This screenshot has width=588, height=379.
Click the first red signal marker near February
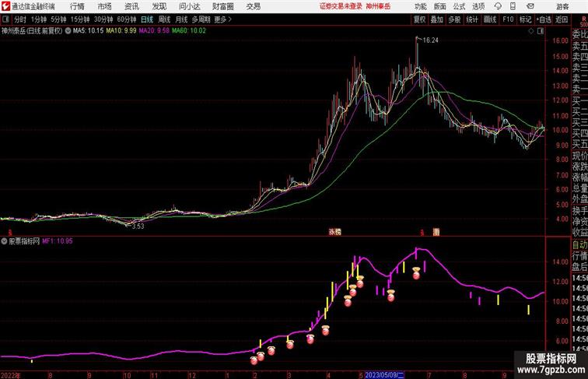pyautogui.click(x=254, y=360)
